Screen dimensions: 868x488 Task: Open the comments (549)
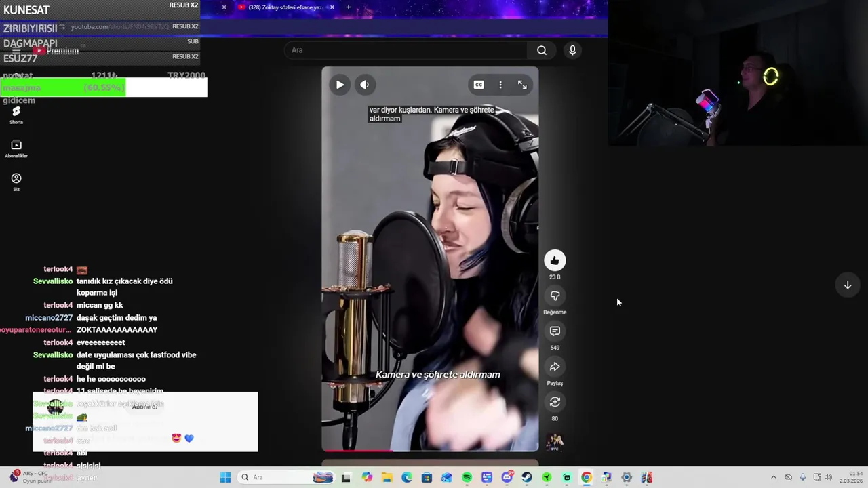tap(555, 331)
